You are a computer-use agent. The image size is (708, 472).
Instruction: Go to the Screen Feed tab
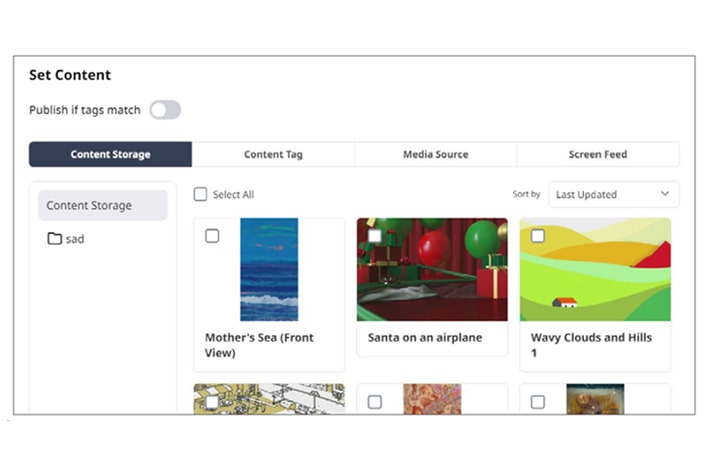pos(598,154)
